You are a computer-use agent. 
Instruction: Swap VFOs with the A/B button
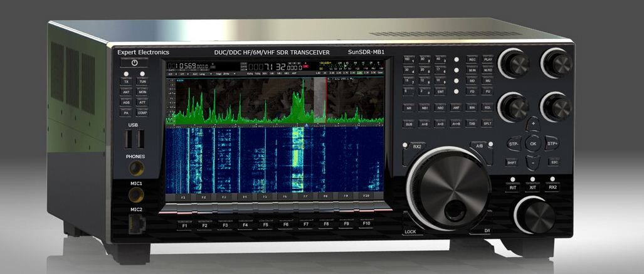[479, 146]
